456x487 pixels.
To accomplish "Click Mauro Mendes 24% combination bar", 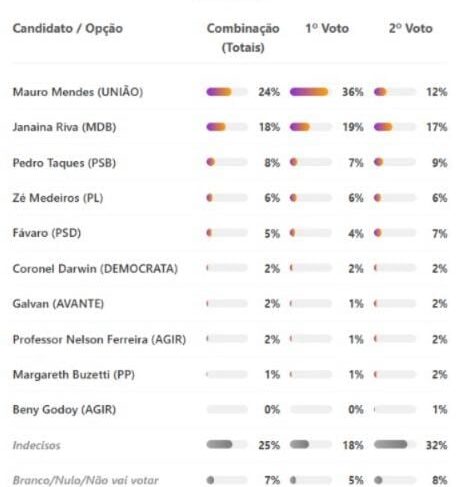I will 227,92.
